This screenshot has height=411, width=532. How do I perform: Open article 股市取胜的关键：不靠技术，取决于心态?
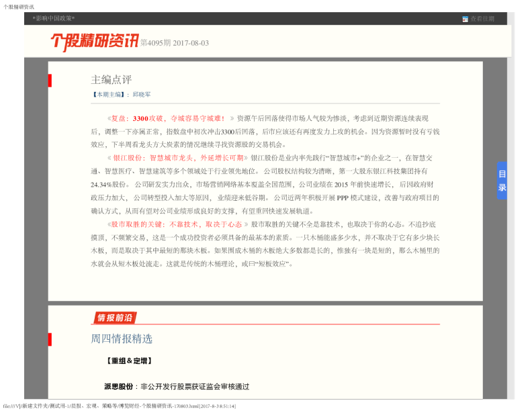(x=177, y=224)
